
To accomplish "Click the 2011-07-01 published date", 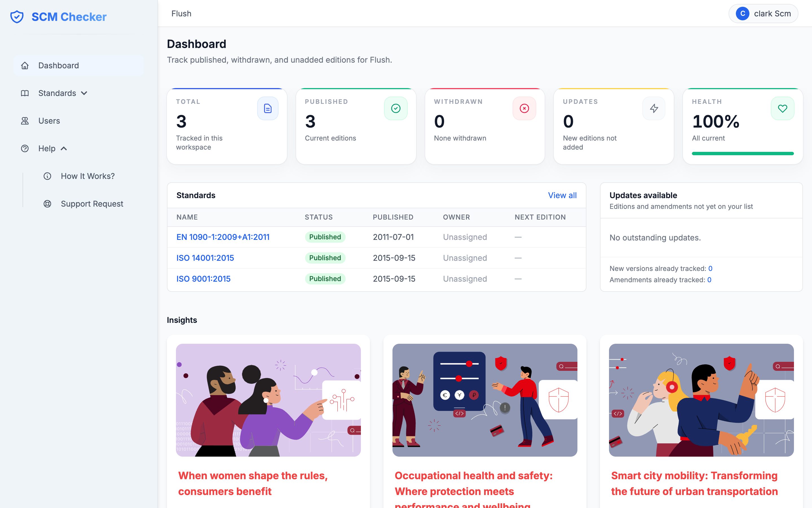I will (393, 237).
